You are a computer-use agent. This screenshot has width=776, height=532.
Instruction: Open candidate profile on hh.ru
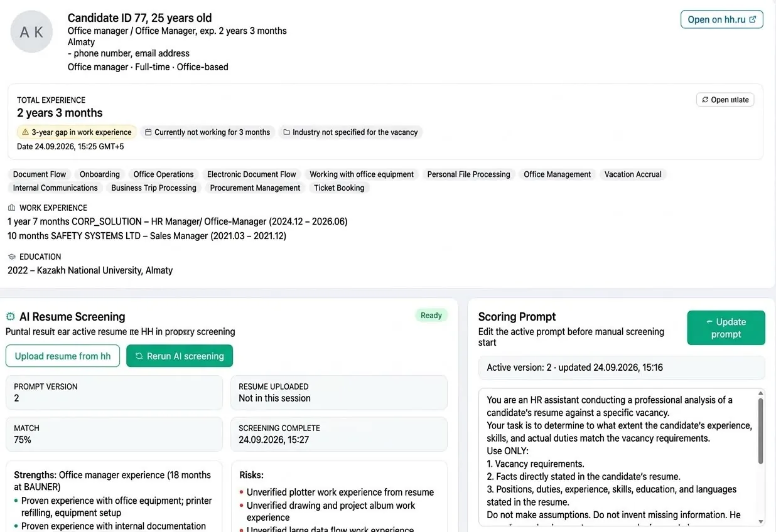721,19
